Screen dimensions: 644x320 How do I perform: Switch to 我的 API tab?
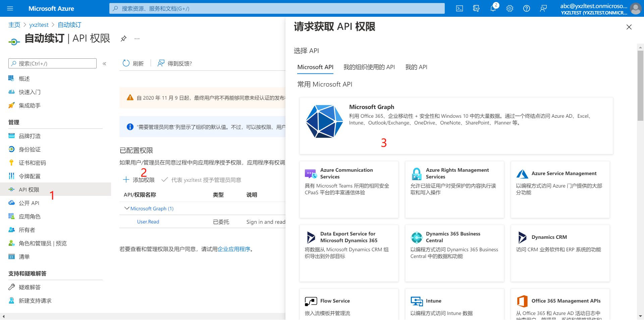coord(416,67)
